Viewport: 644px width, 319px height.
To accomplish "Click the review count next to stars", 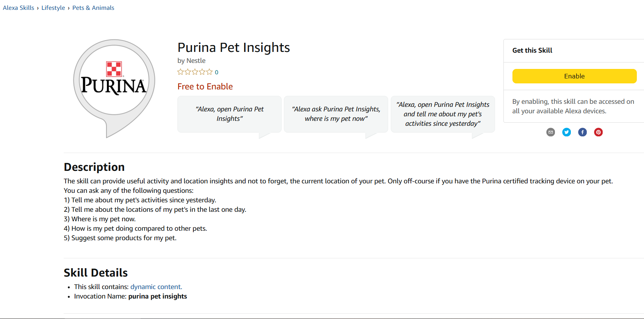I will (216, 72).
